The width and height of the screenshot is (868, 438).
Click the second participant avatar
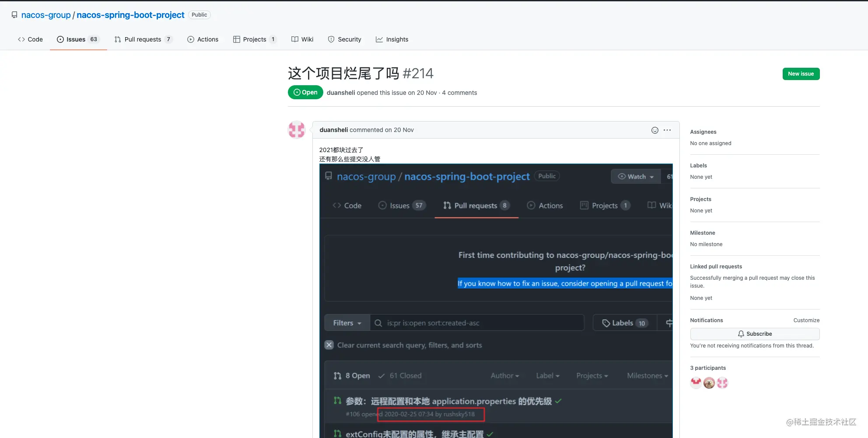[x=709, y=383]
